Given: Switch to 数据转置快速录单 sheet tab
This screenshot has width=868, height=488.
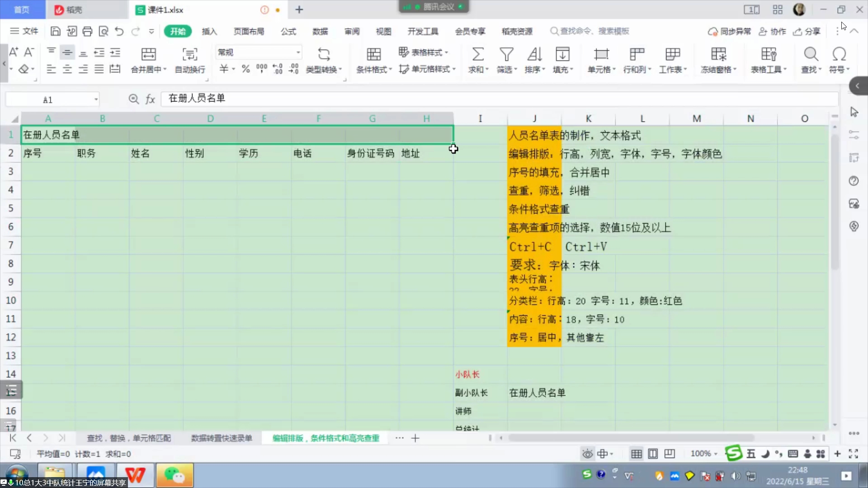Looking at the screenshot, I should pos(221,437).
